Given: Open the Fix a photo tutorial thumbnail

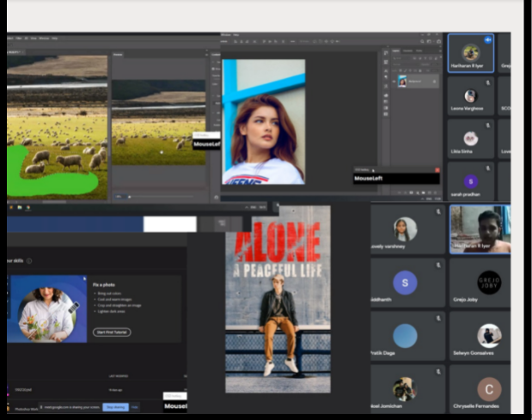Looking at the screenshot, I should pyautogui.click(x=46, y=309).
